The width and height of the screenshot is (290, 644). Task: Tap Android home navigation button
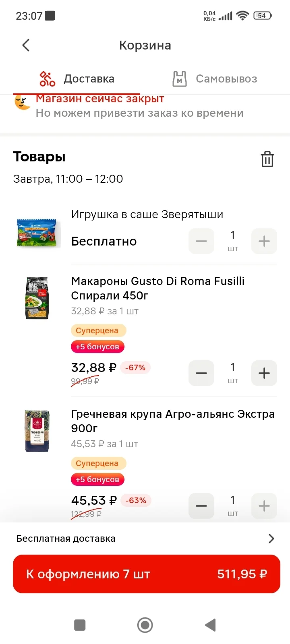click(x=145, y=625)
